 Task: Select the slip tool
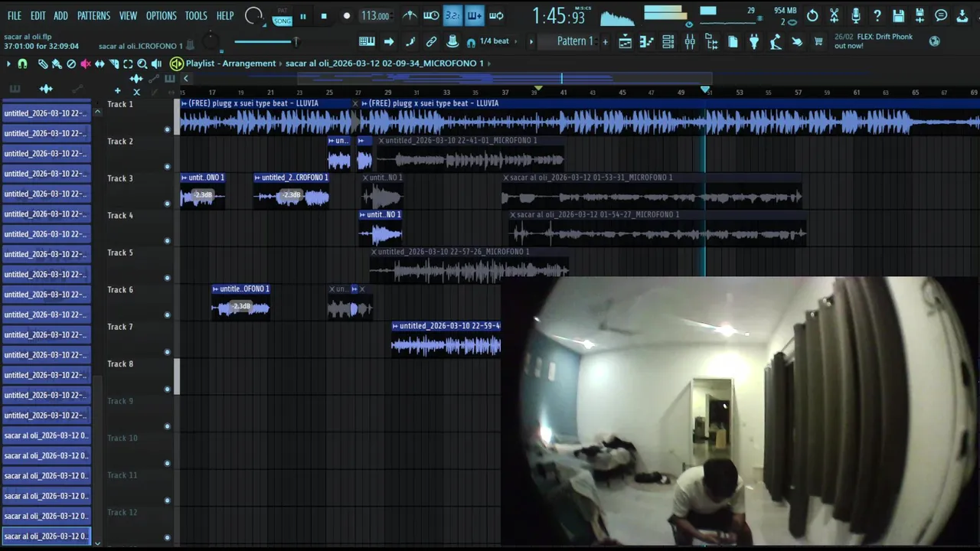[100, 64]
